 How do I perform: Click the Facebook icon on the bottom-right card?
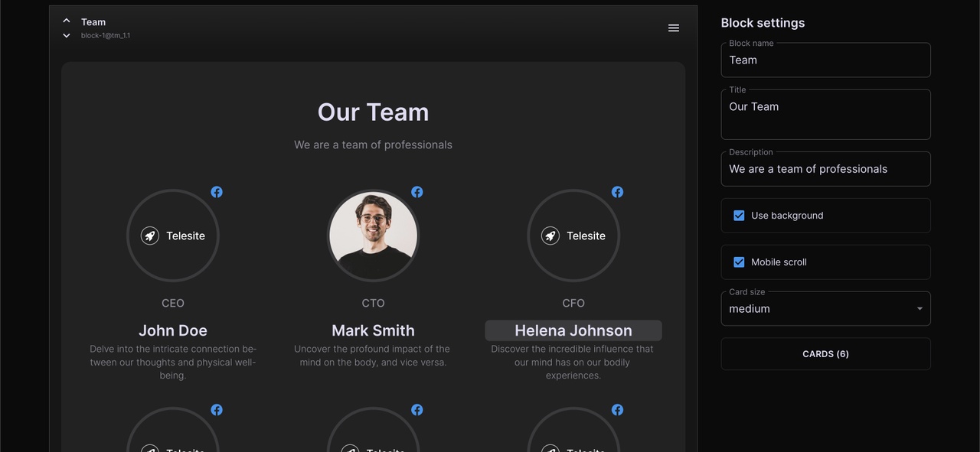point(617,409)
